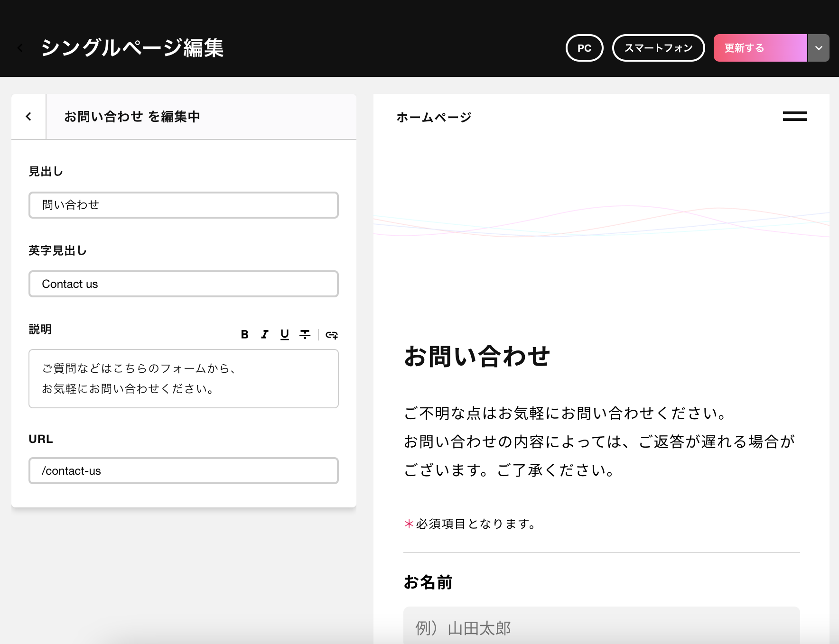Open the hamburger menu in the preview
Screen dimensions: 839x644
pyautogui.click(x=795, y=116)
